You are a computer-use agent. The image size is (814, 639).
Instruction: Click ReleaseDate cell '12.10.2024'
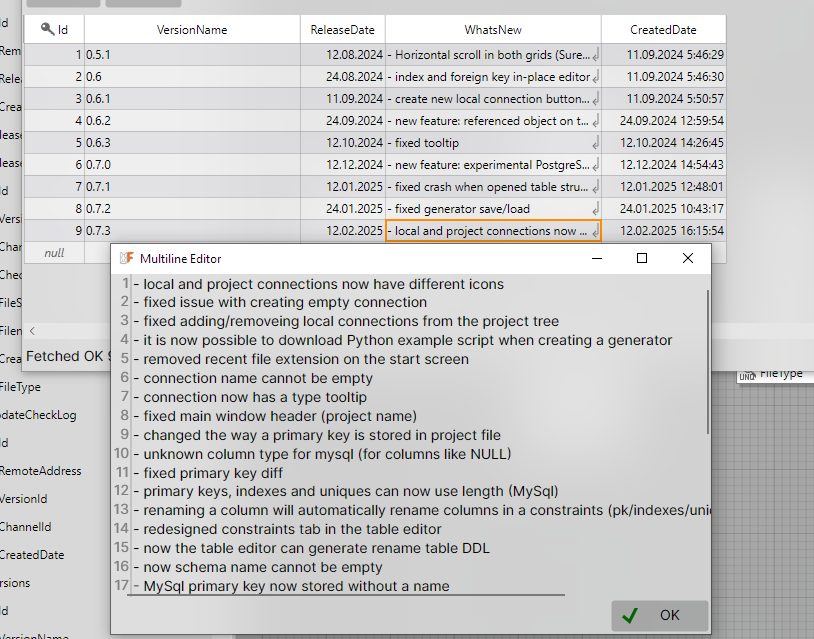[343, 143]
